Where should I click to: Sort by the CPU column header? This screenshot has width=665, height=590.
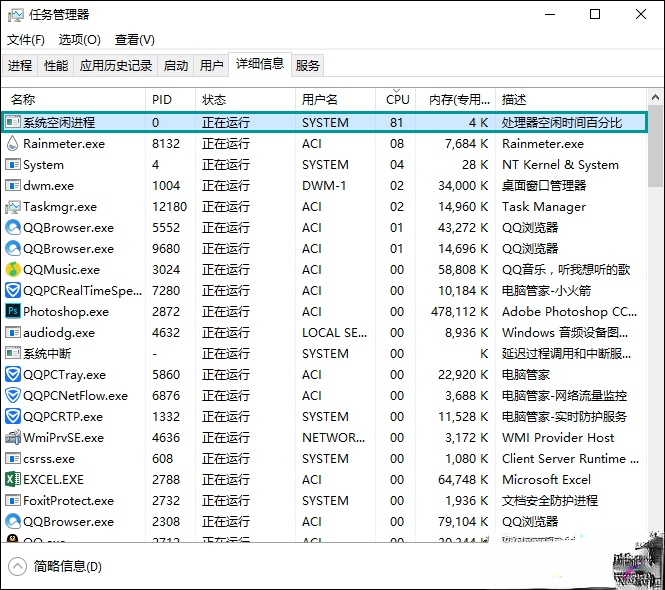tap(396, 100)
